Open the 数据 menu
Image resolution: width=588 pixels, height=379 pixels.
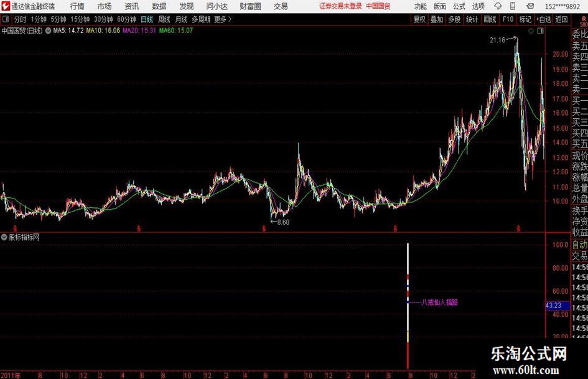tap(159, 6)
